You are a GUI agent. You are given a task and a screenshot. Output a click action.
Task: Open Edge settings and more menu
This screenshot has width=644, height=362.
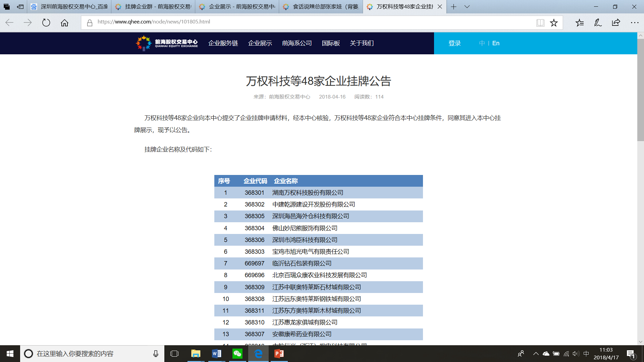634,23
